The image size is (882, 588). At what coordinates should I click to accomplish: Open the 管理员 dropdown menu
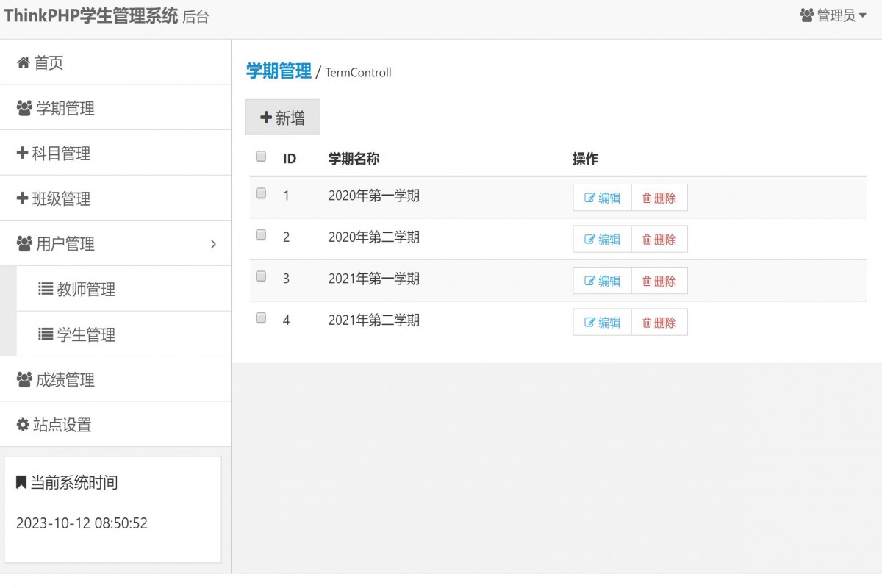tap(834, 15)
